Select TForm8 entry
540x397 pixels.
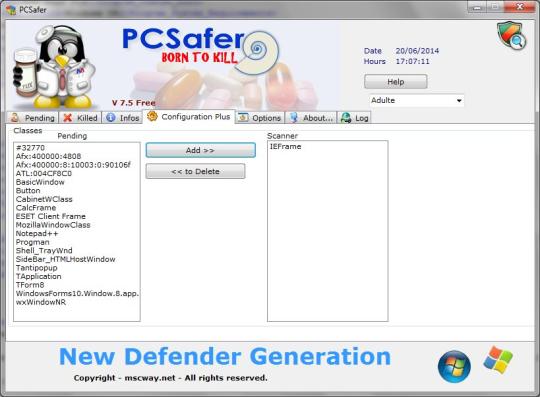point(30,285)
